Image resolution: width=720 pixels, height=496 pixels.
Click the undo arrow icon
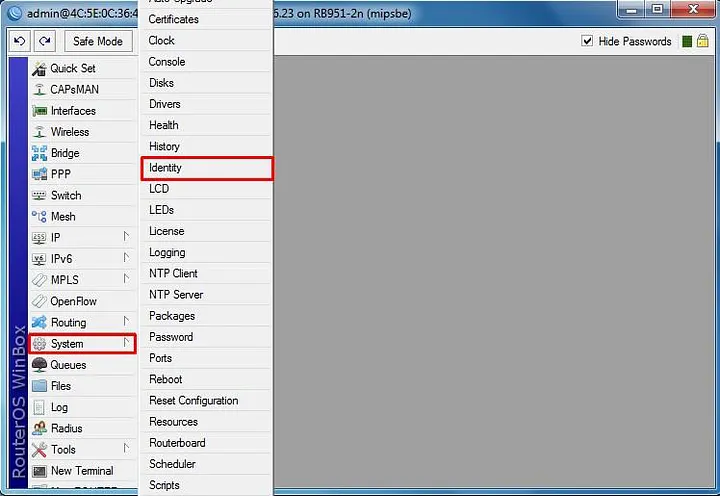tap(19, 41)
